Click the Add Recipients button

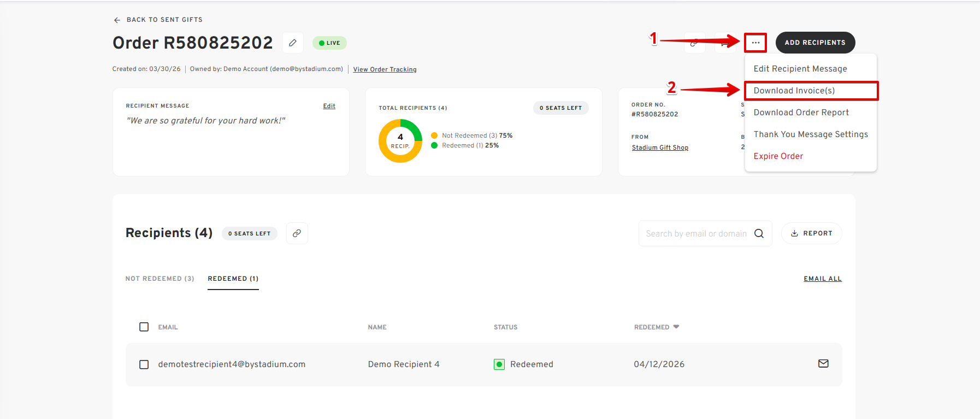click(x=815, y=43)
